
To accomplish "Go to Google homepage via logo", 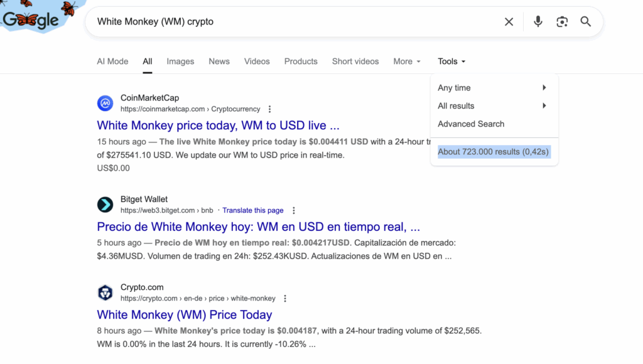I will point(31,20).
